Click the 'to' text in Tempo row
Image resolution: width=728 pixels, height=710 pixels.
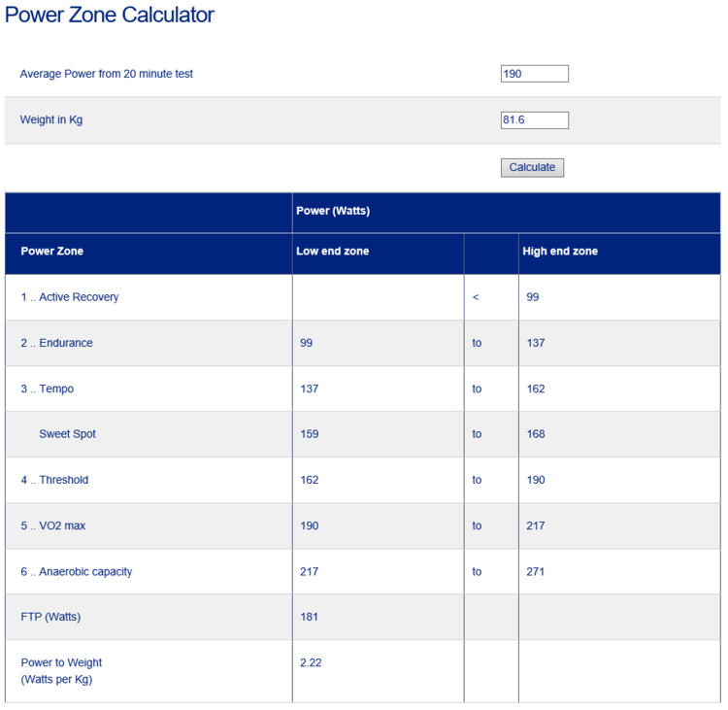tap(477, 389)
